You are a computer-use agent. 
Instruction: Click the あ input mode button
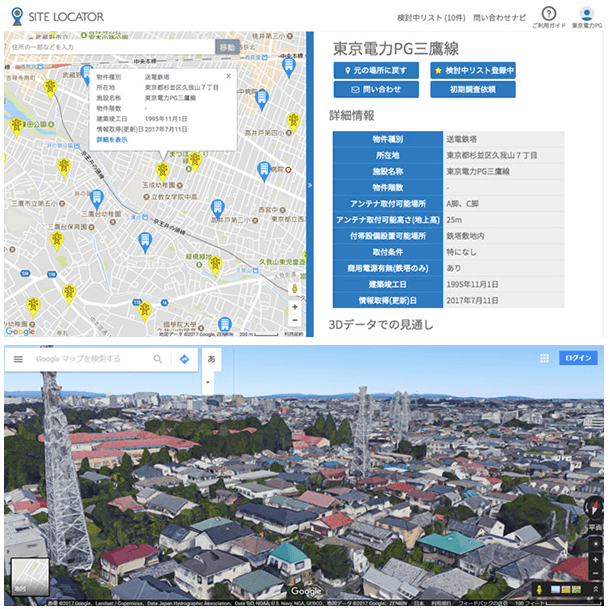pos(211,359)
